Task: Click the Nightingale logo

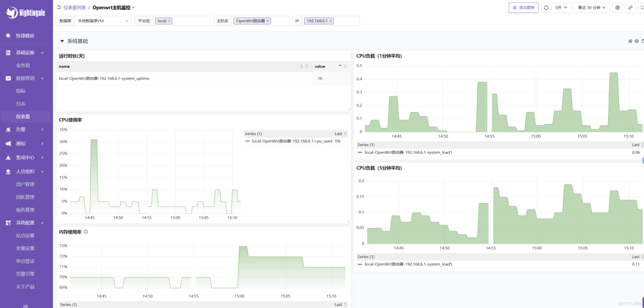Action: click(26, 12)
